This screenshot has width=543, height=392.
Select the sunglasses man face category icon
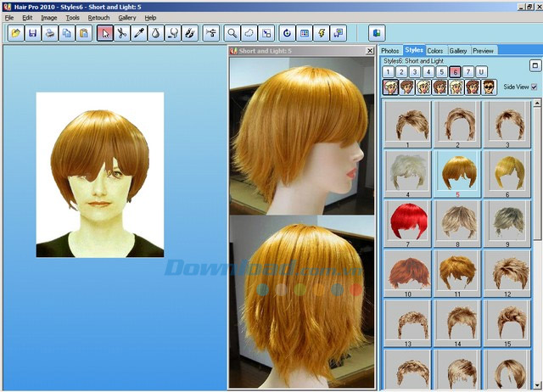tap(489, 87)
